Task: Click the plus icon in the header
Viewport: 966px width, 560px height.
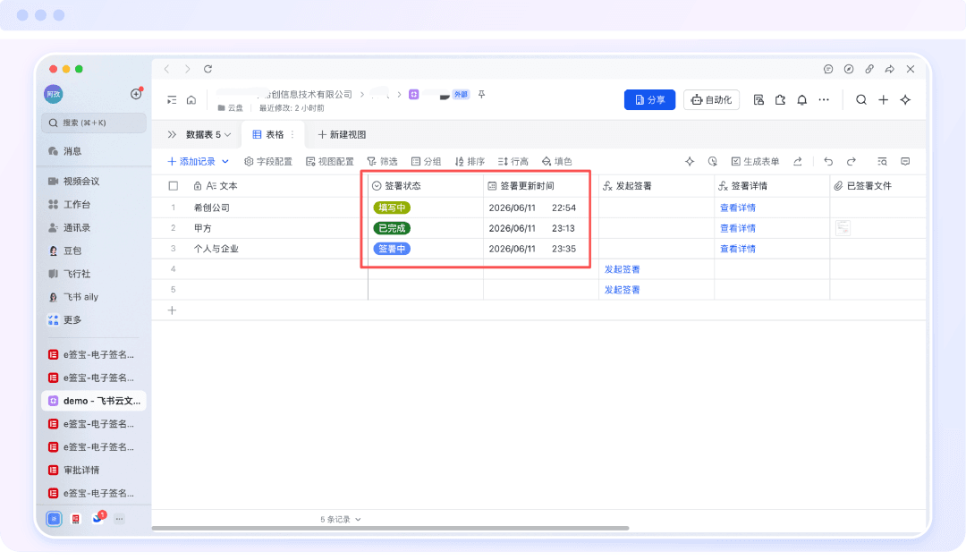Action: 883,100
